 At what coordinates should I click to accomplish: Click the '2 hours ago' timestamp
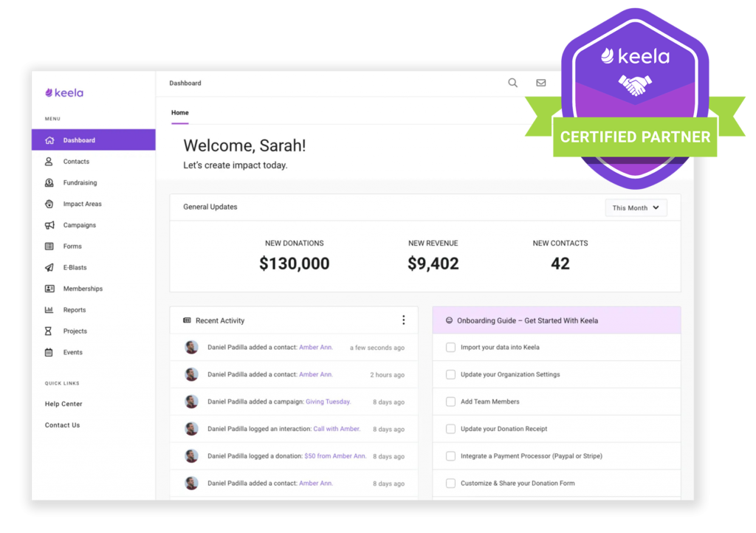[387, 374]
